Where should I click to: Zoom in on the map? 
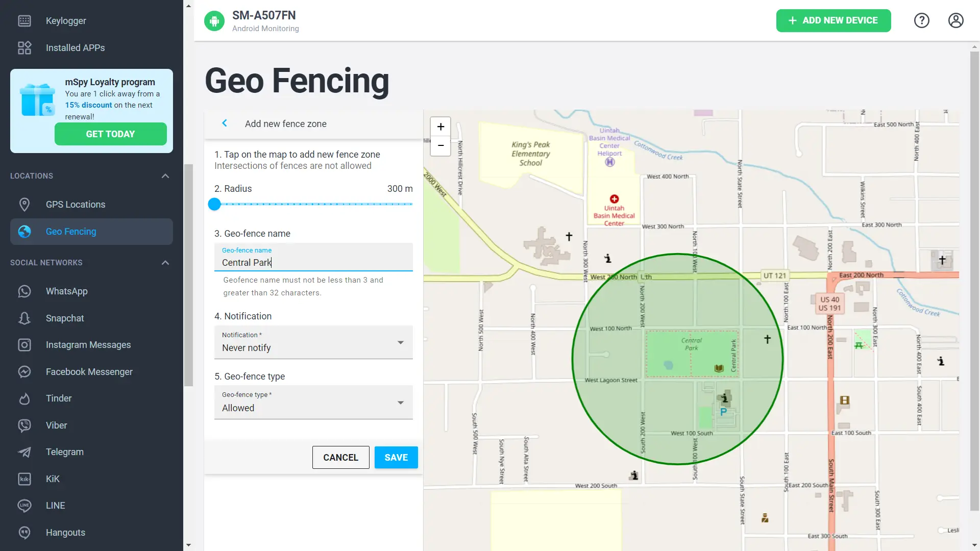point(440,127)
